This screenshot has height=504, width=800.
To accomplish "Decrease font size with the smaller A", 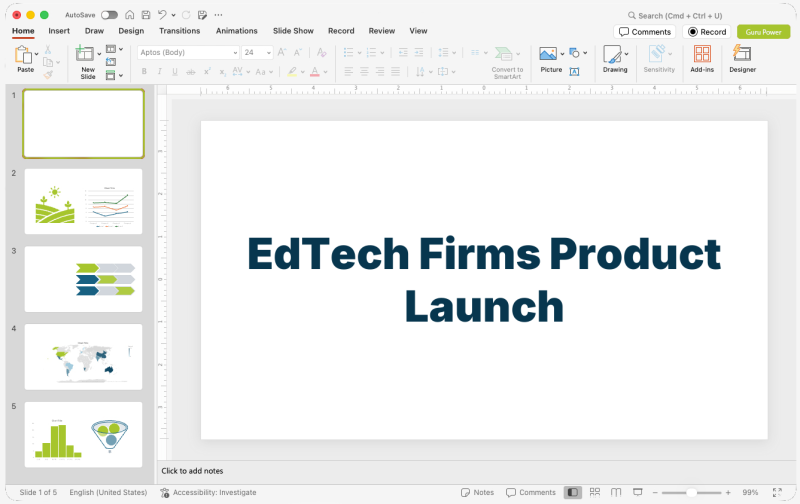I will click(x=297, y=52).
